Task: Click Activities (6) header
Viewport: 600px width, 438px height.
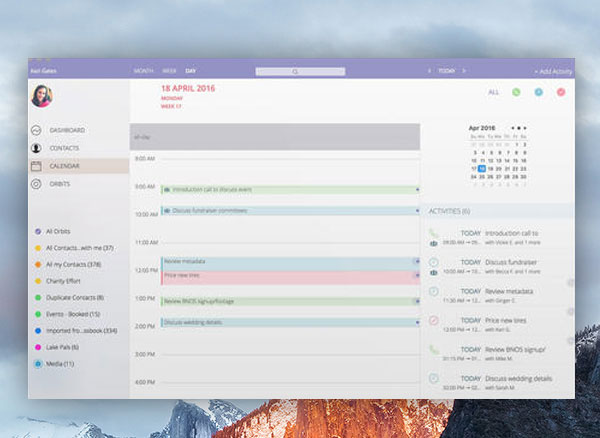Action: click(449, 211)
